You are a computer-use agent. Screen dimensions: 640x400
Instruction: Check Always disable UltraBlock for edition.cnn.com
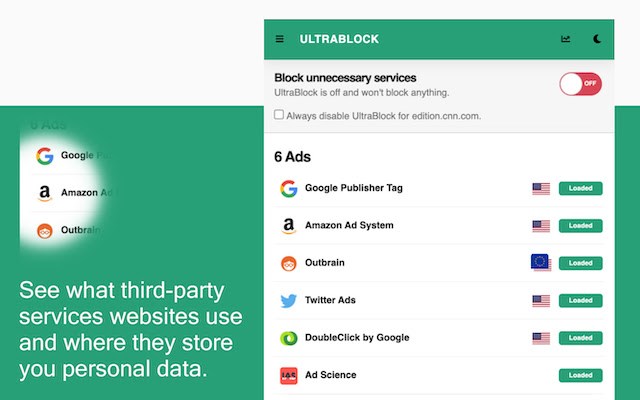tap(279, 115)
